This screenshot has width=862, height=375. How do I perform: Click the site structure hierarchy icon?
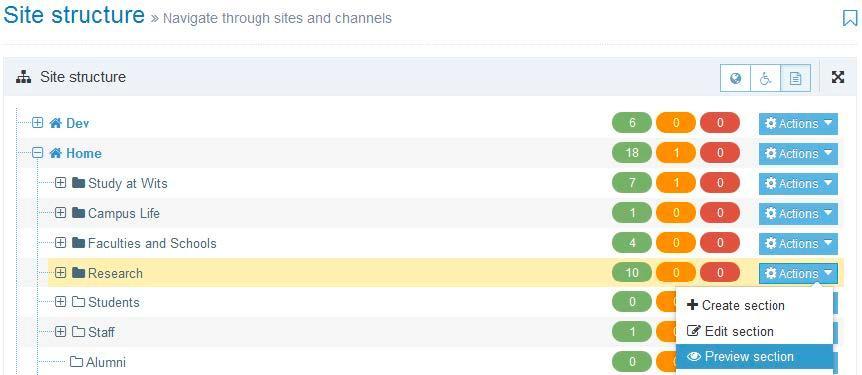24,77
